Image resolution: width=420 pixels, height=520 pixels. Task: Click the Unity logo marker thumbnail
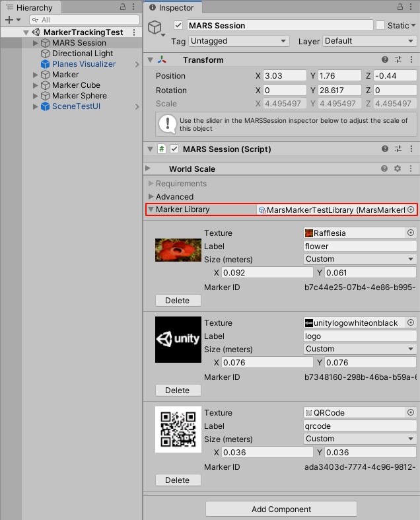[178, 340]
